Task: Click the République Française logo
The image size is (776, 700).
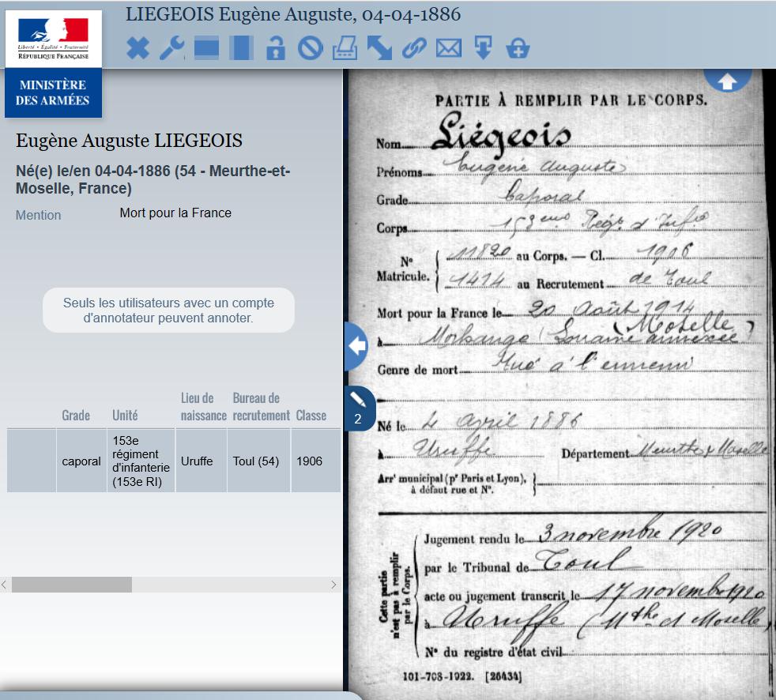Action: click(54, 39)
